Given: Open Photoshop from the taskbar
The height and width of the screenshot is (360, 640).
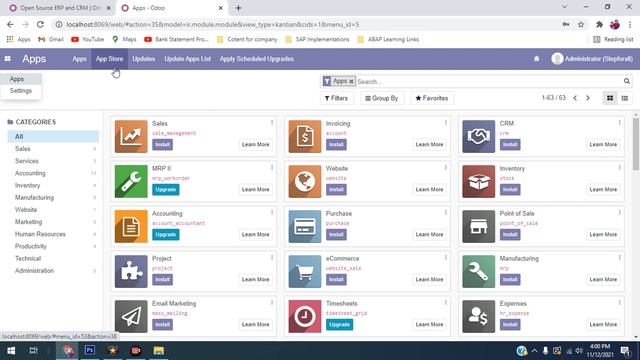Looking at the screenshot, I should click(x=90, y=351).
